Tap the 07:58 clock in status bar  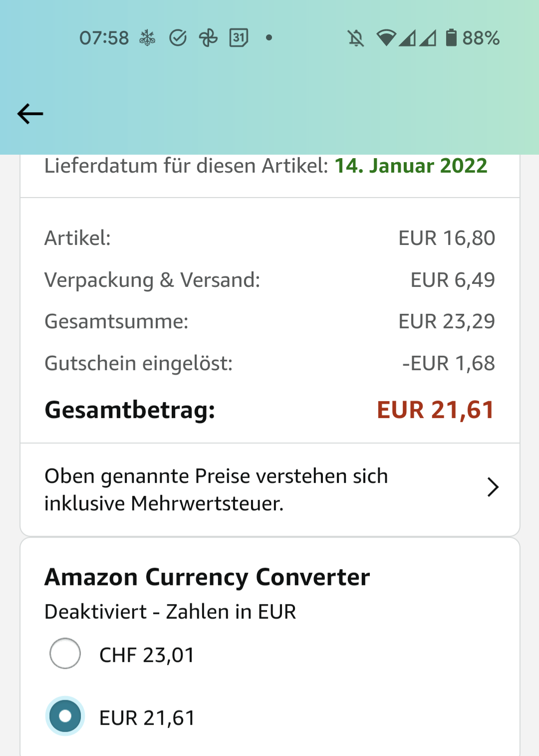104,38
